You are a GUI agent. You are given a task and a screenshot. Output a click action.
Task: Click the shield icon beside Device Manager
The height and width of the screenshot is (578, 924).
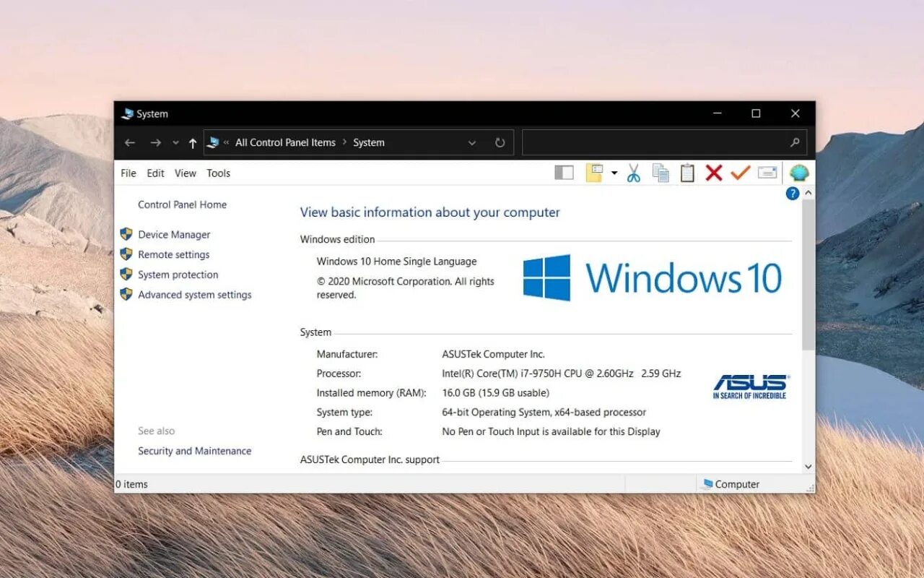tap(126, 234)
